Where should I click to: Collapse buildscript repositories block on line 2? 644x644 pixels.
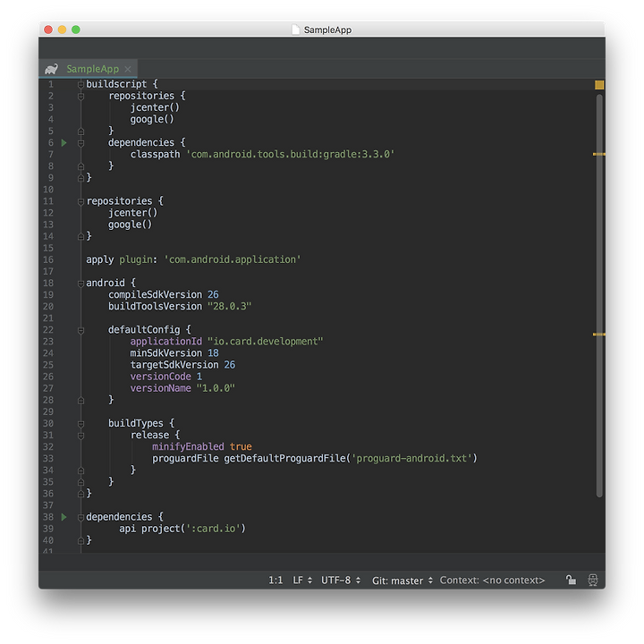[80, 96]
